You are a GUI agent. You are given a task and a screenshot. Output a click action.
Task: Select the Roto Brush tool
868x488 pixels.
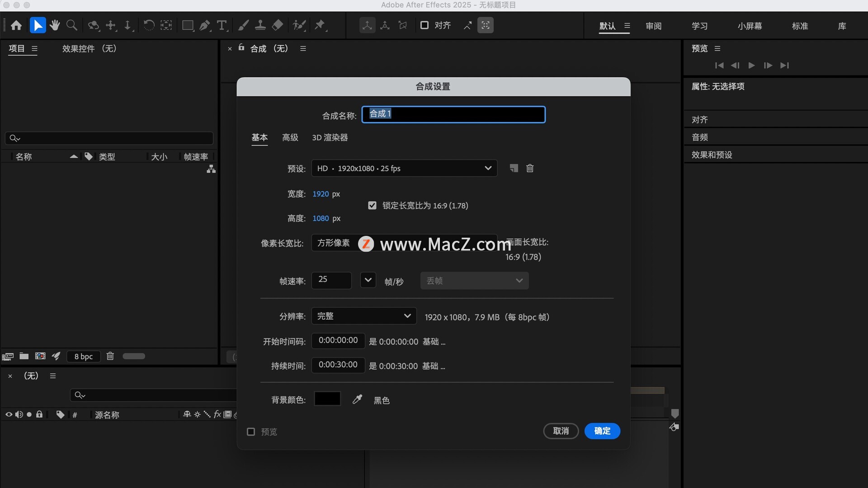pyautogui.click(x=299, y=25)
